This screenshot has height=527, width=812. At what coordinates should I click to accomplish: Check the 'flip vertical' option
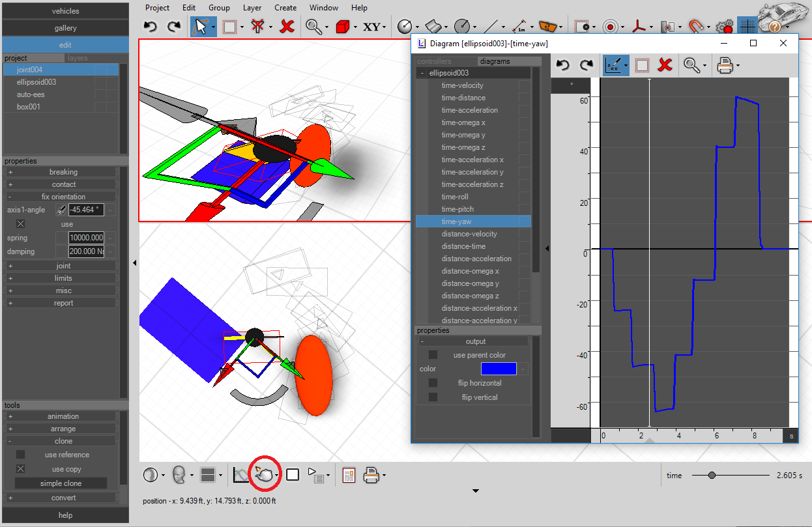(x=433, y=397)
